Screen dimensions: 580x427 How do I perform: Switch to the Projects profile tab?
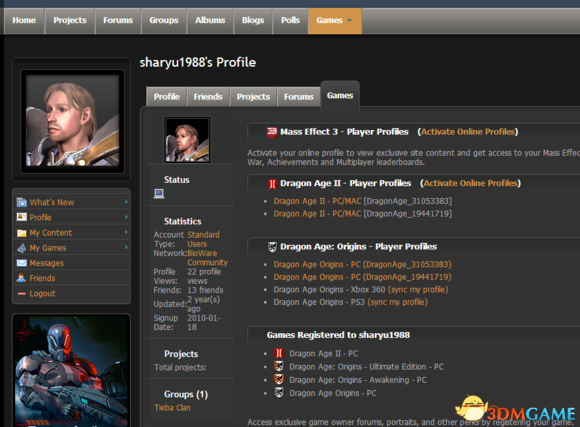(253, 97)
